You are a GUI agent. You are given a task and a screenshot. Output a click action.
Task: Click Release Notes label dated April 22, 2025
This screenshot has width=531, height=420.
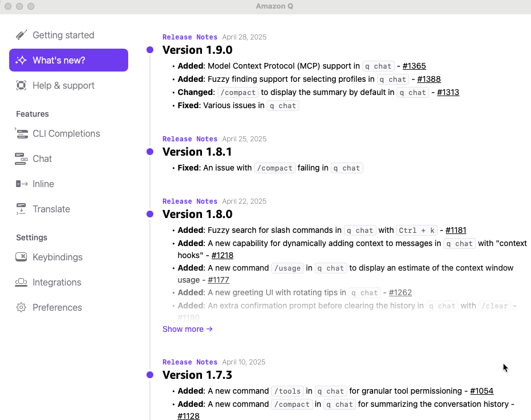tap(190, 201)
